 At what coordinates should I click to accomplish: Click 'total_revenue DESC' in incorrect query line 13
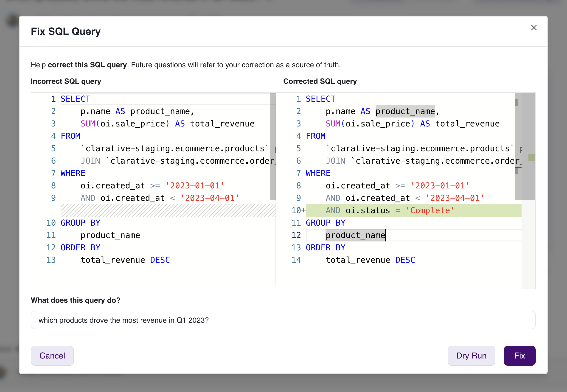(x=125, y=260)
